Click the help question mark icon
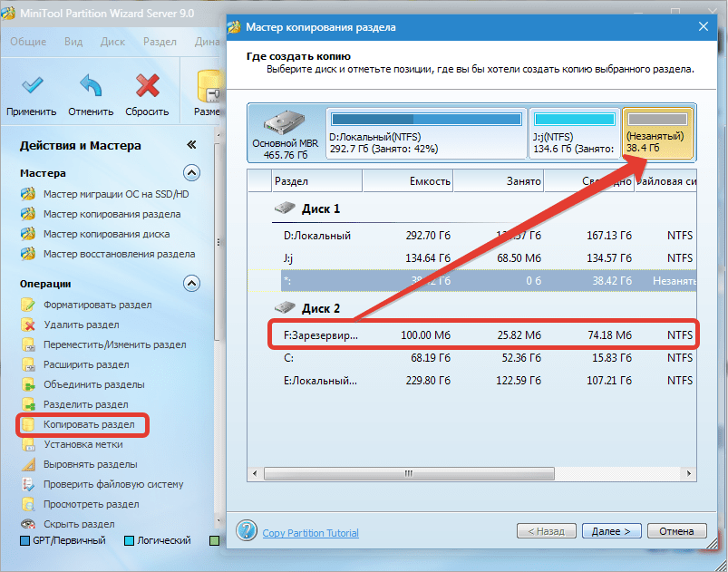Image resolution: width=728 pixels, height=572 pixels. click(247, 530)
